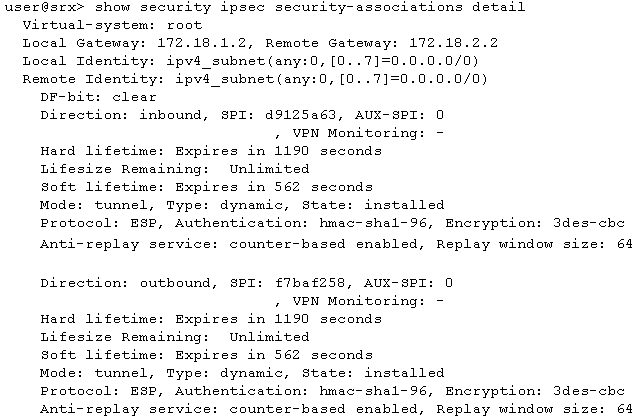Click outbound SPI value f7baf258
Image resolution: width=637 pixels, height=419 pixels.
coord(310,283)
